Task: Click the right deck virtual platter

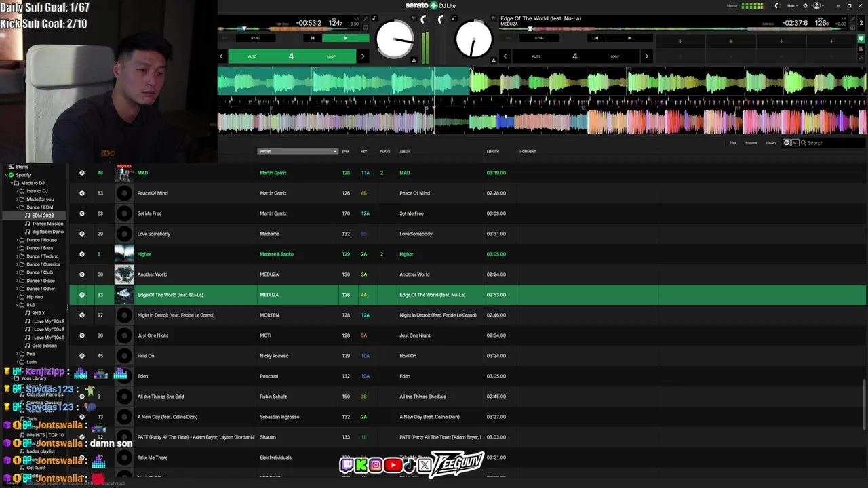Action: tap(473, 40)
